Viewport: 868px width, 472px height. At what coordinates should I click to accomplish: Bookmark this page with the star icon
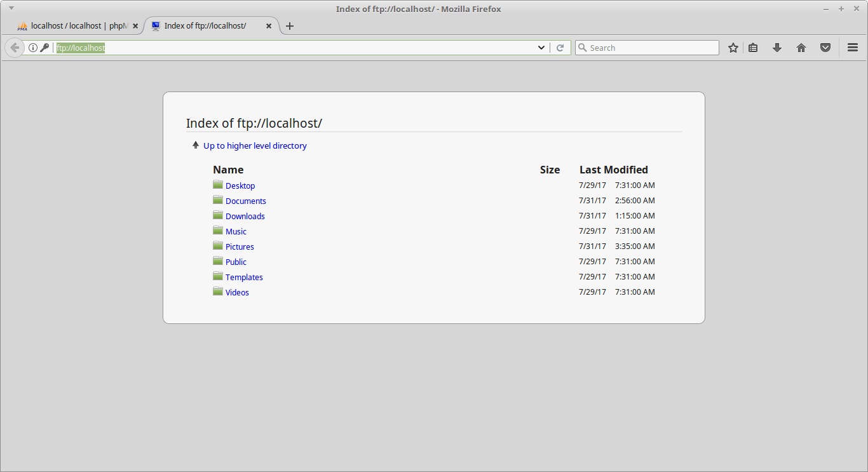pos(733,47)
